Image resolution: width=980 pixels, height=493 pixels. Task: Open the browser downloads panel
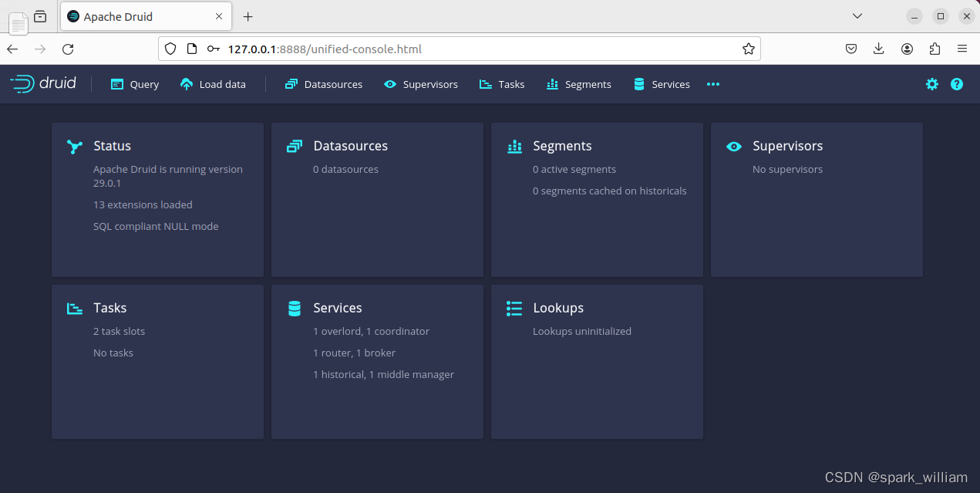pyautogui.click(x=879, y=49)
